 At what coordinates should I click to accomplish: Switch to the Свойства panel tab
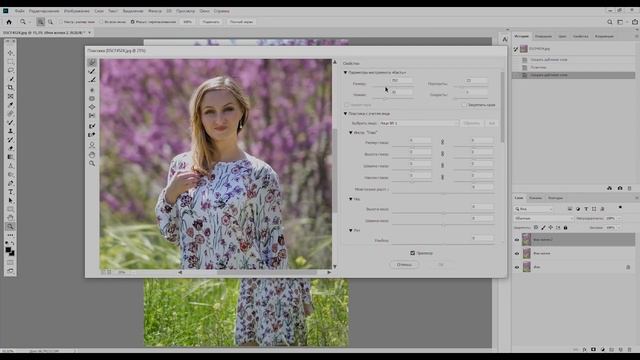(x=580, y=36)
